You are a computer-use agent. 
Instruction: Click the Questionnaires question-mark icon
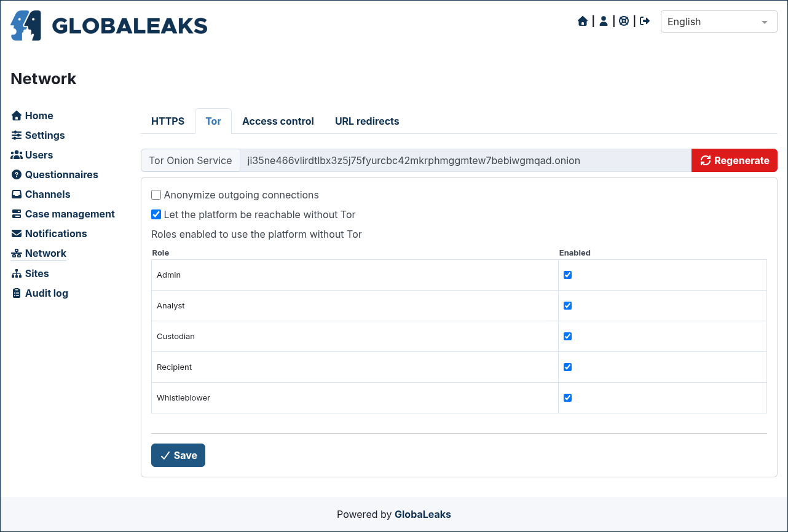17,174
